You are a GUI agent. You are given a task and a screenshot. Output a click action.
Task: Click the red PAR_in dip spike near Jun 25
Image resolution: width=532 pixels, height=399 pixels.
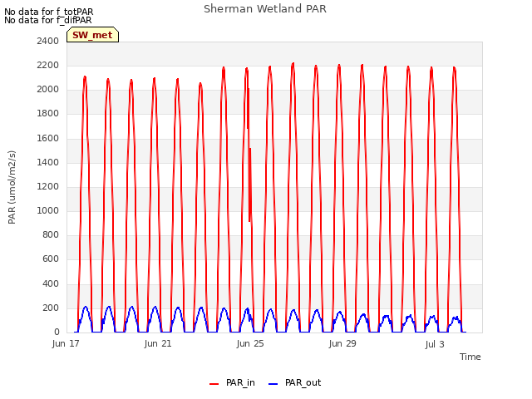click(x=249, y=183)
